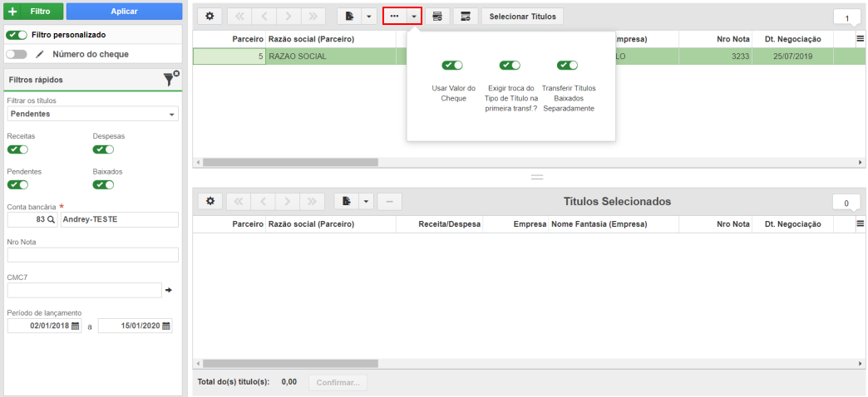Go to next record in upper grid
Viewport: 868px width, 397px height.
click(x=288, y=17)
